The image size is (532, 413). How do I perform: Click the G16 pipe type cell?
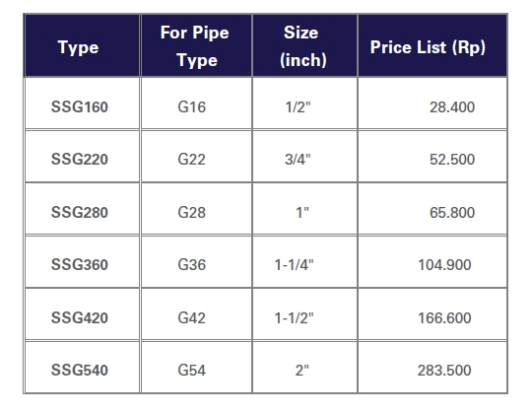tap(196, 103)
